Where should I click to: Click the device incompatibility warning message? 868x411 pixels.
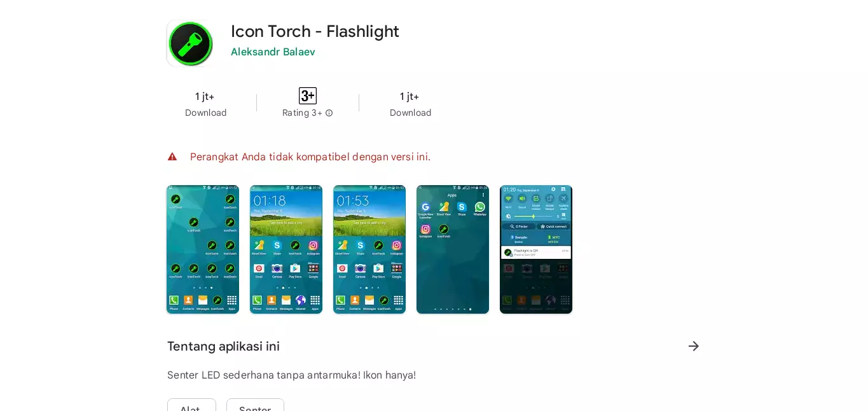click(x=310, y=157)
